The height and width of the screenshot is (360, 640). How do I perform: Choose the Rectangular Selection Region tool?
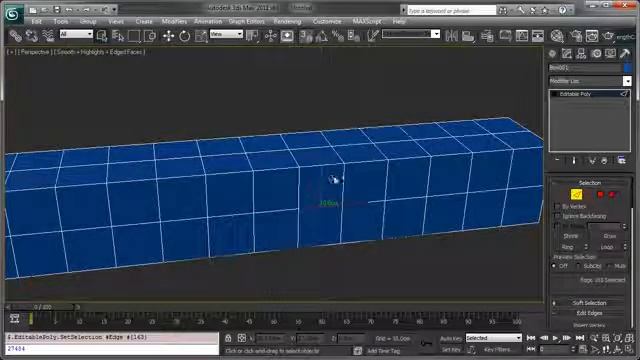tap(134, 36)
